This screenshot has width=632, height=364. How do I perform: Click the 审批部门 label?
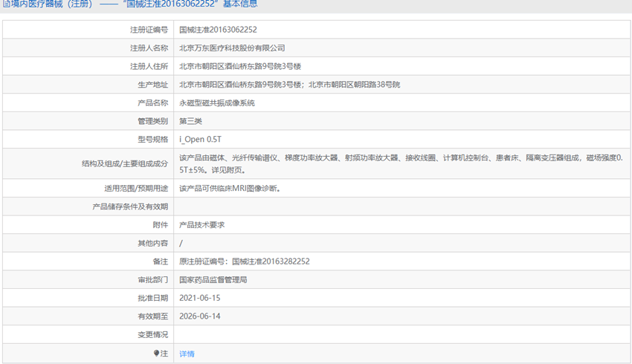click(x=152, y=279)
